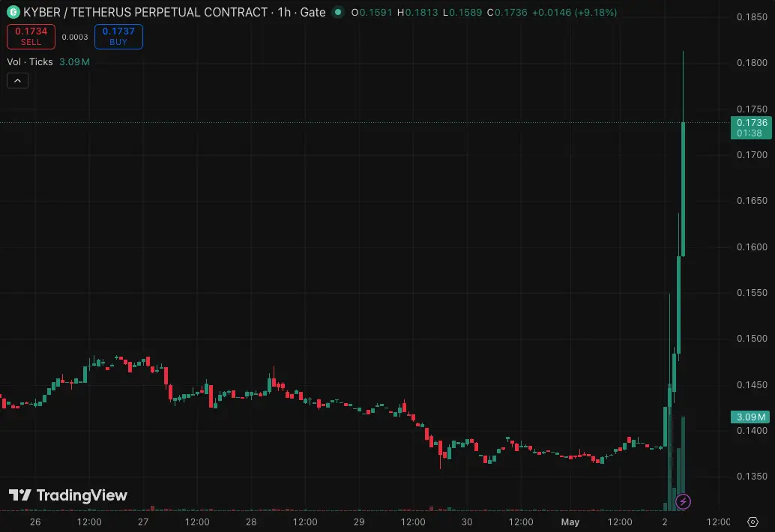Click the 0.1737 BUY button

tap(118, 37)
